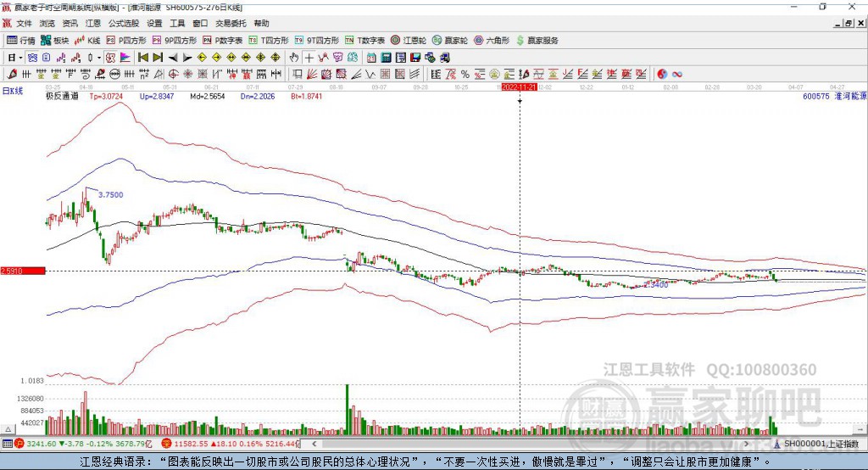The height and width of the screenshot is (470, 868).
Task: Click the black left arrow to step back
Action: point(173,58)
